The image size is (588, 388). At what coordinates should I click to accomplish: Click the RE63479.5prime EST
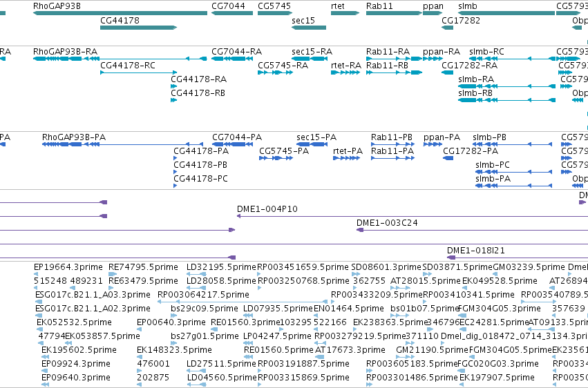coord(111,288)
